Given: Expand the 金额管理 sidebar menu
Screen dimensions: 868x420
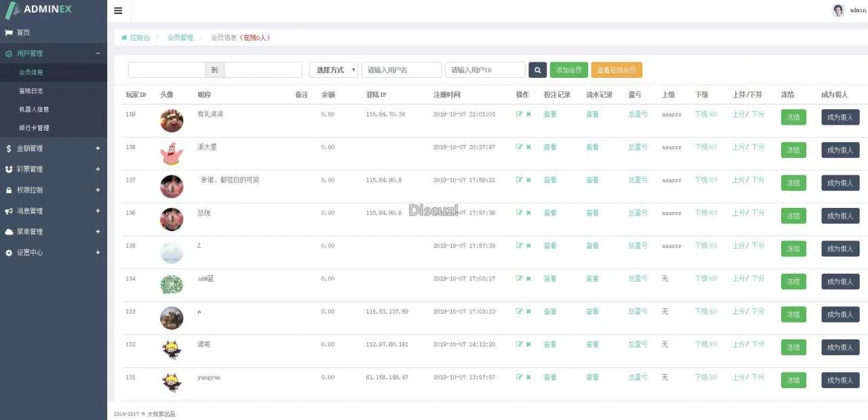Looking at the screenshot, I should [x=53, y=148].
